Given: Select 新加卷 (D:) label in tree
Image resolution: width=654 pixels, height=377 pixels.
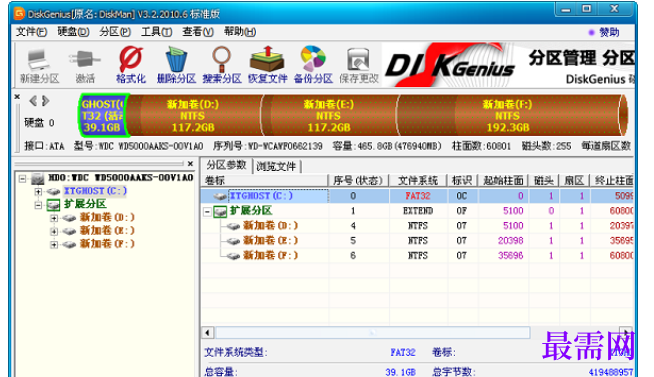Looking at the screenshot, I should [x=107, y=218].
